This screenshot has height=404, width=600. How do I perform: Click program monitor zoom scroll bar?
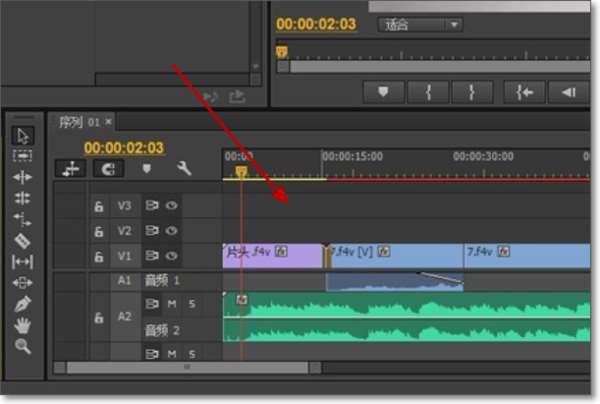click(x=434, y=67)
